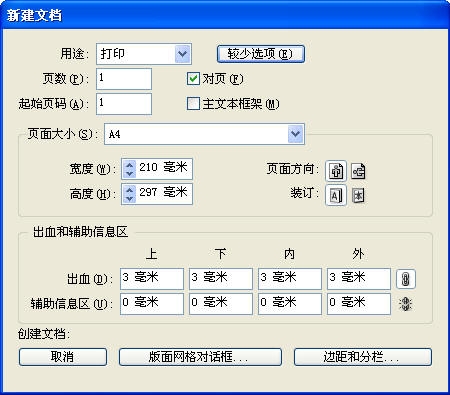Image resolution: width=450 pixels, height=395 pixels.
Task: Toggle slug area chain link icon
Action: (406, 304)
